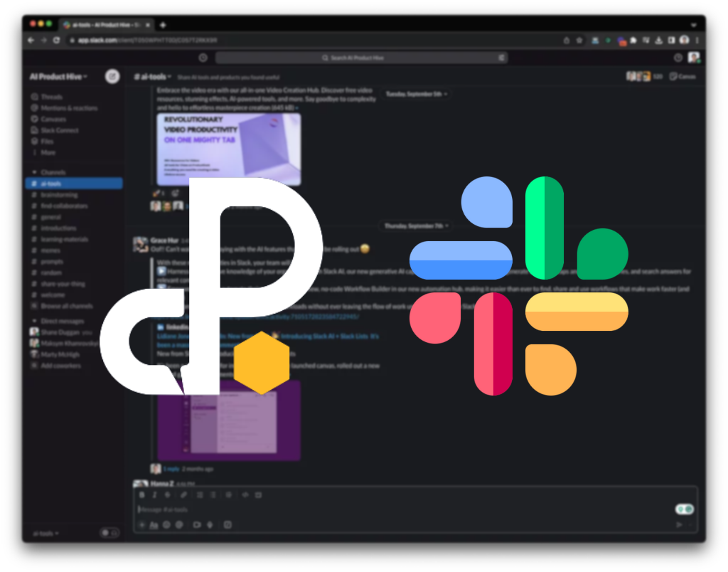Apply bold formatting in message composer

click(142, 495)
